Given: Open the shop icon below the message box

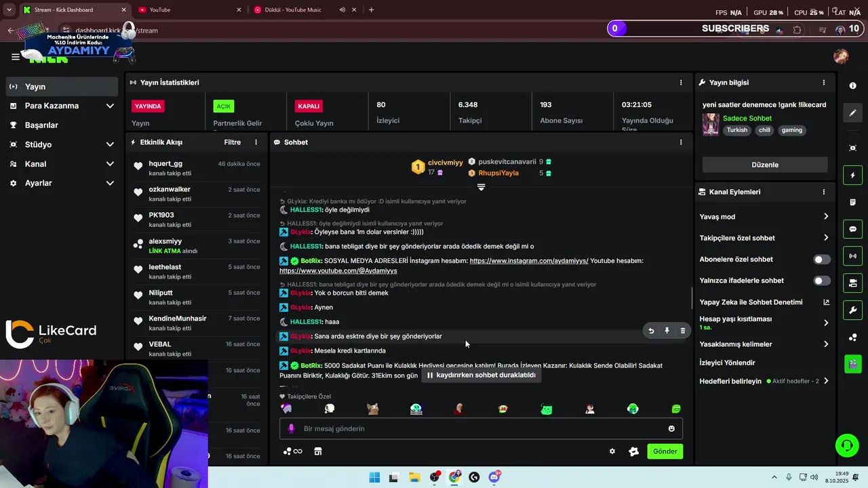Looking at the screenshot, I should coord(317,451).
